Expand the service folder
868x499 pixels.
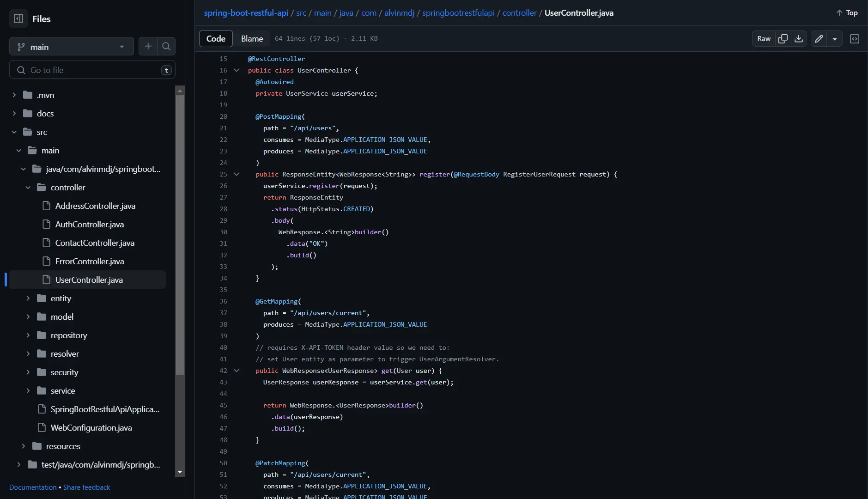click(28, 390)
